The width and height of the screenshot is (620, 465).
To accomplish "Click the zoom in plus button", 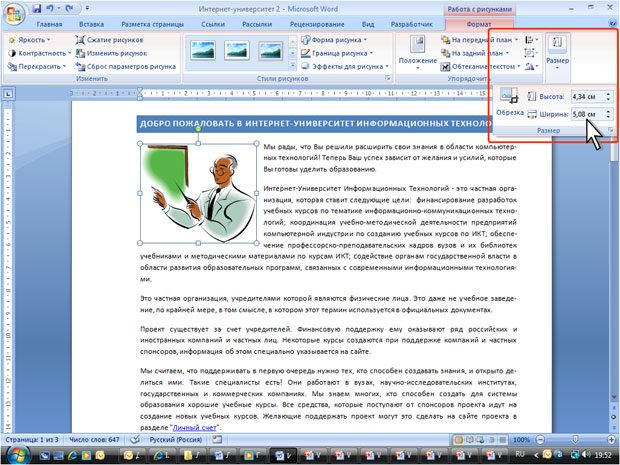I will [x=612, y=439].
